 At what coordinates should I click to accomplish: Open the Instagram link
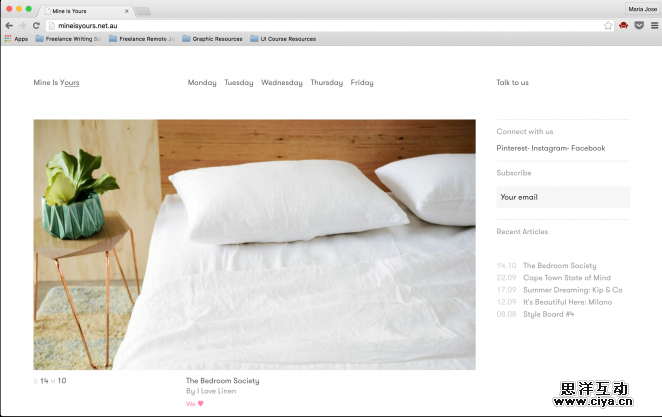coord(549,148)
